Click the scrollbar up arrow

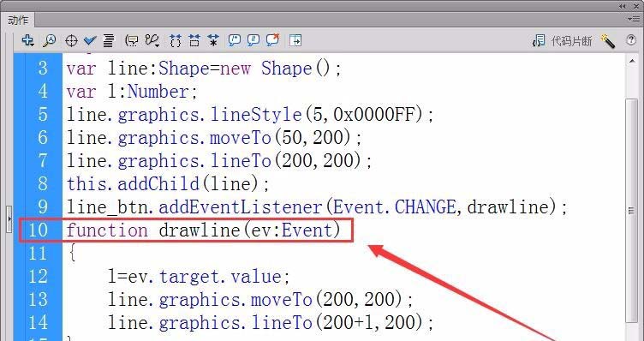pyautogui.click(x=632, y=61)
